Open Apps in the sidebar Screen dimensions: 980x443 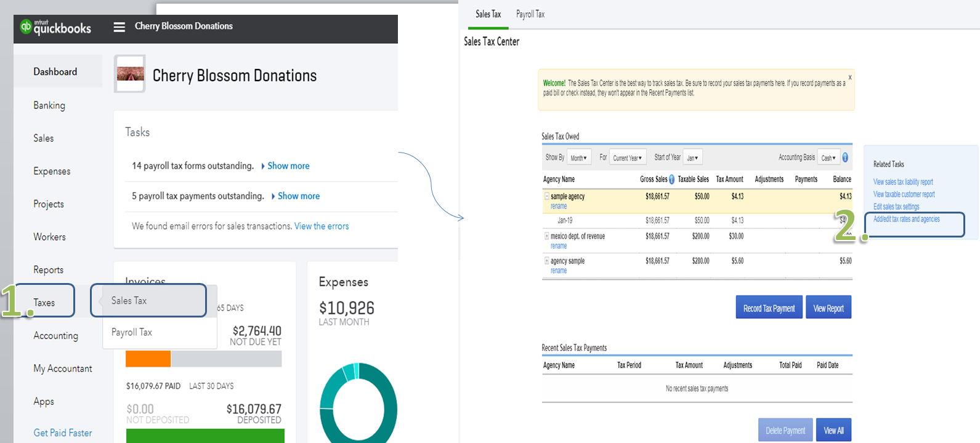tap(44, 402)
